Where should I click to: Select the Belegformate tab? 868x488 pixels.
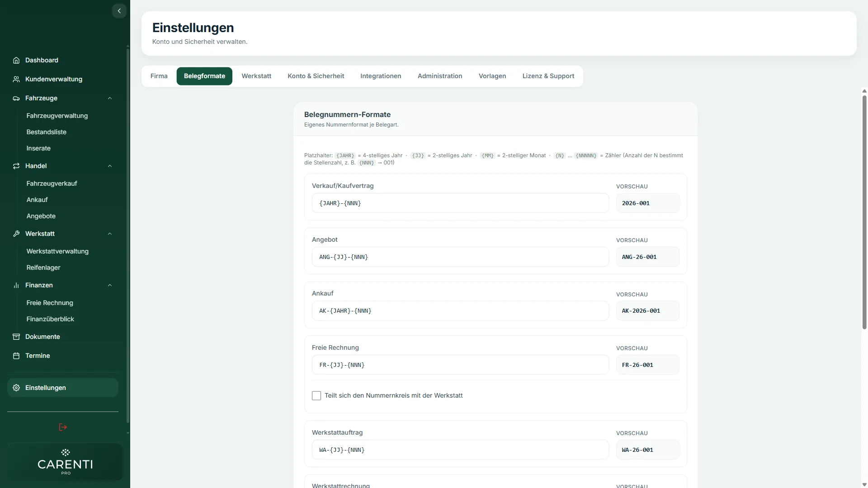pos(204,76)
